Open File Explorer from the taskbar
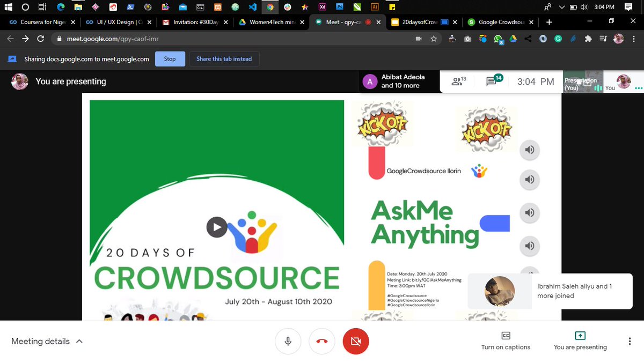This screenshot has height=362, width=644. pyautogui.click(x=78, y=8)
